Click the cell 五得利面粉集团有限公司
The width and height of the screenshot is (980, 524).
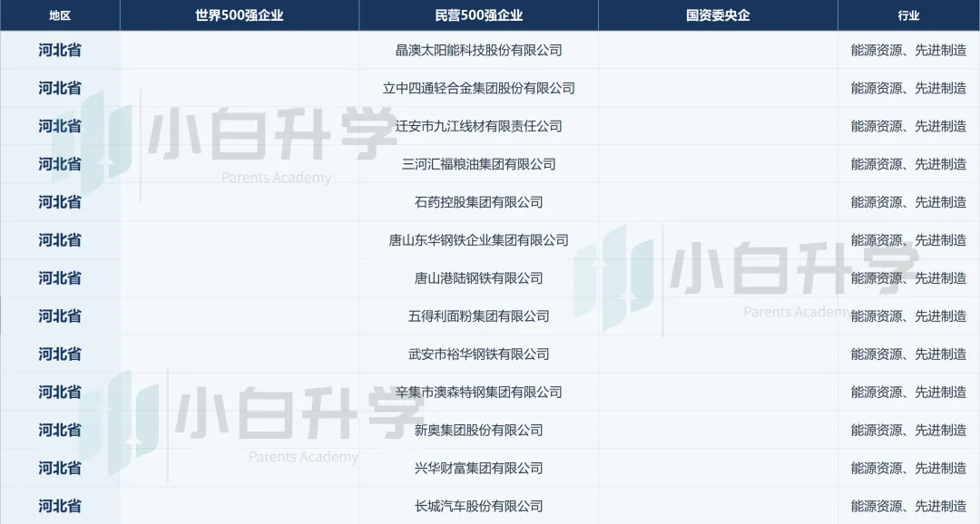479,316
